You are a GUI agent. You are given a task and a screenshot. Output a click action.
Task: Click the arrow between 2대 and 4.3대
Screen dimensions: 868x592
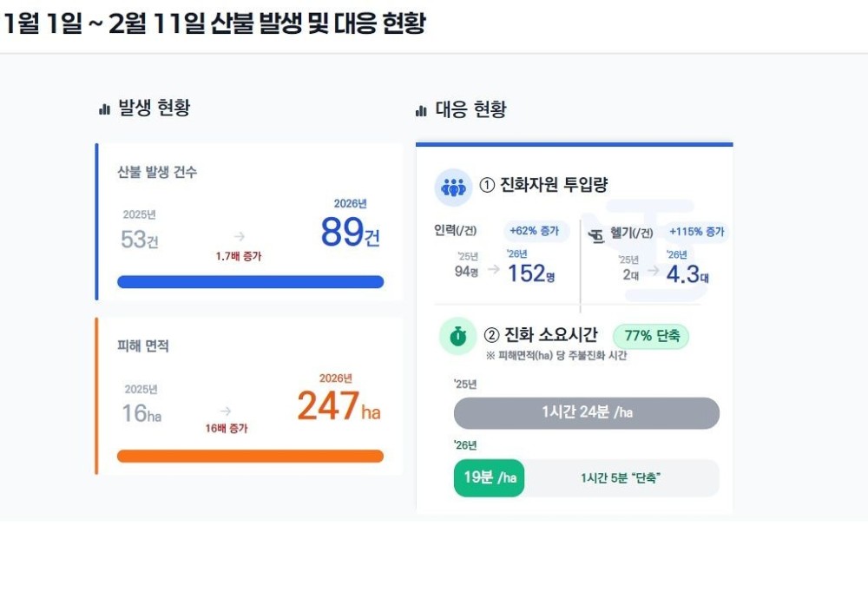click(652, 270)
